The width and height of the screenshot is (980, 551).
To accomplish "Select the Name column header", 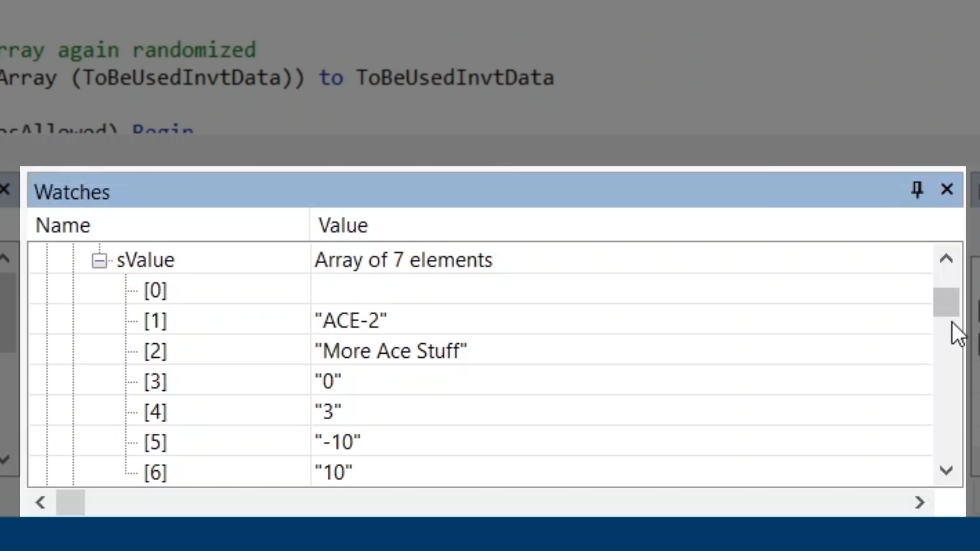I will [63, 226].
